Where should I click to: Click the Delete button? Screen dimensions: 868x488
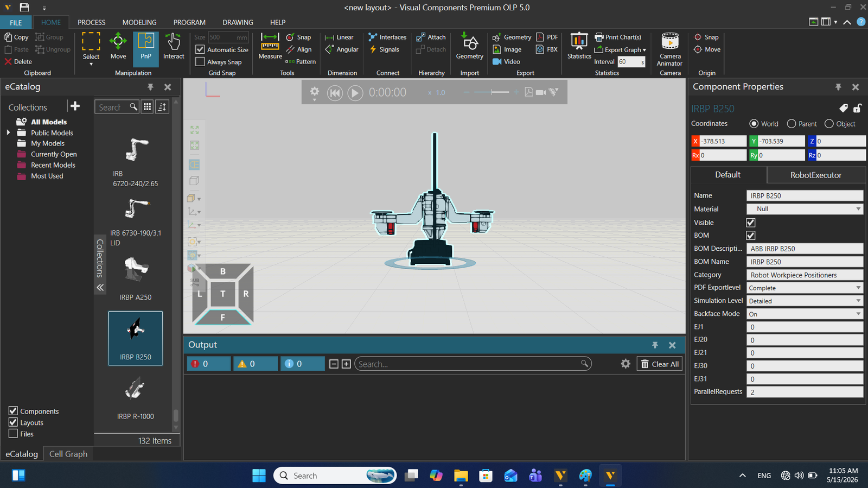[x=18, y=62]
